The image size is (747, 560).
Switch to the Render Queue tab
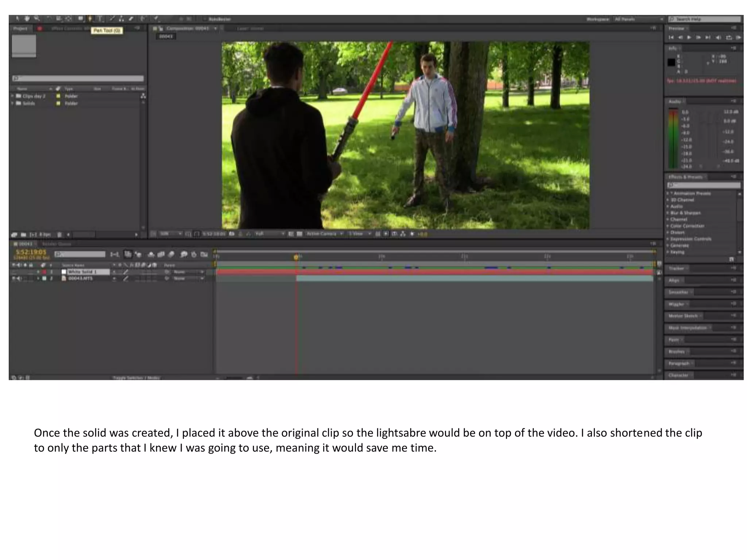point(57,244)
